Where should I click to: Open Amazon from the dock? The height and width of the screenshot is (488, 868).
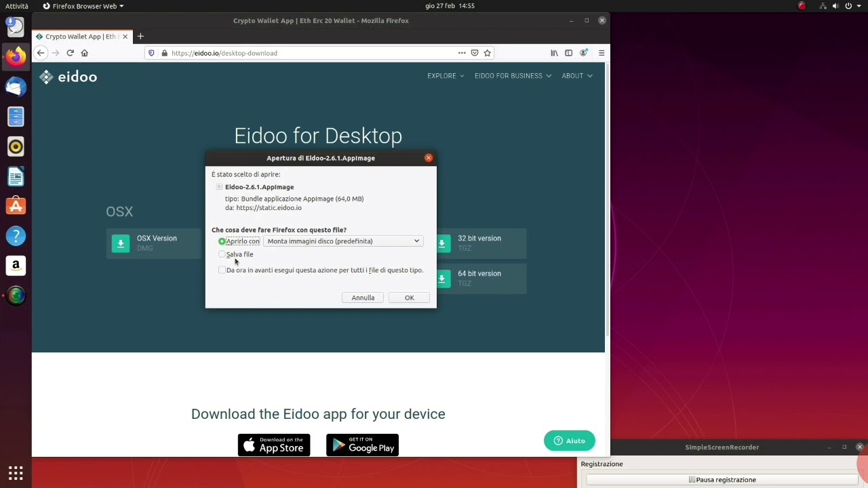(x=16, y=266)
